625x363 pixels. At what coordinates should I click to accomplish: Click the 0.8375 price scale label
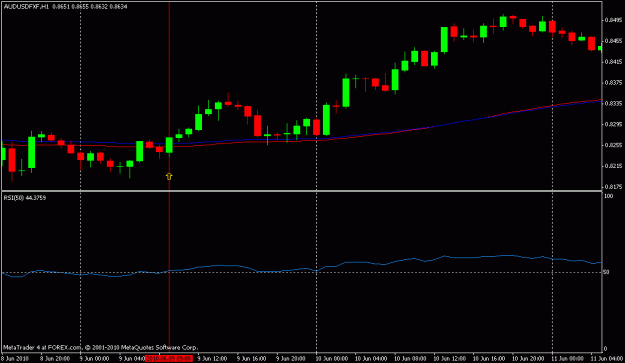(x=613, y=82)
